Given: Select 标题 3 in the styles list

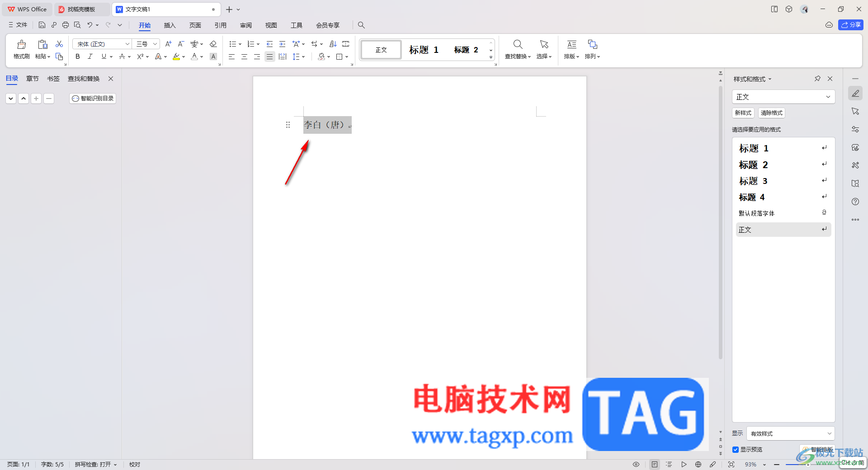Looking at the screenshot, I should (783, 181).
